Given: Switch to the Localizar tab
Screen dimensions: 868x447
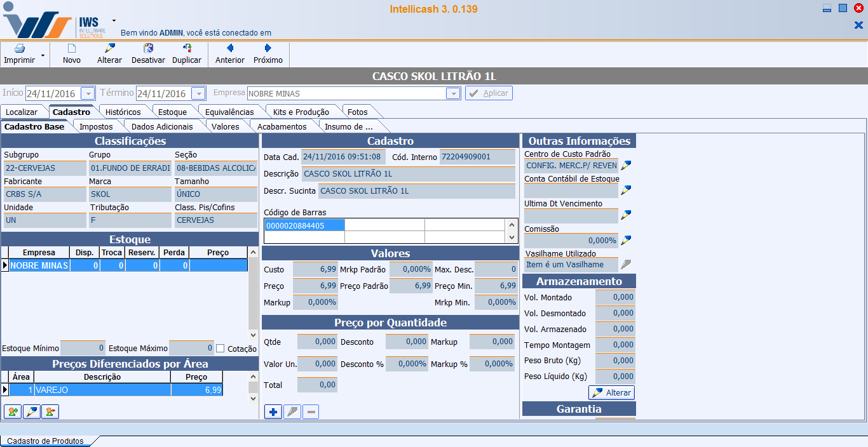Looking at the screenshot, I should 22,112.
